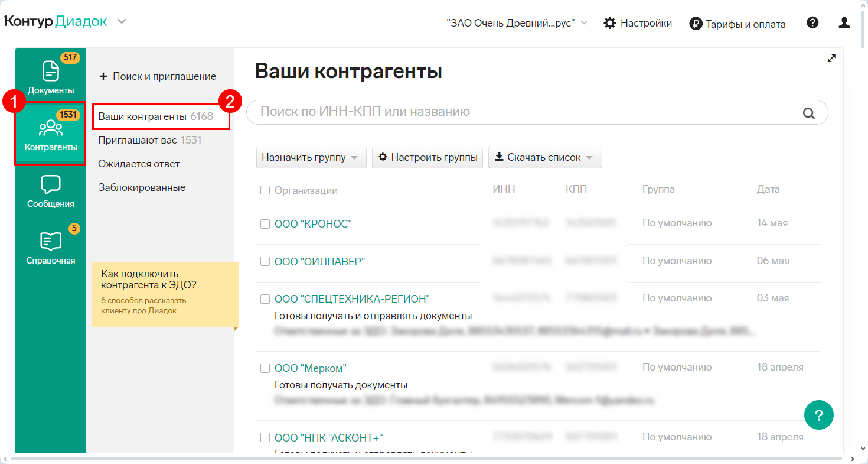Open the ООО "Мерком" link
This screenshot has height=464, width=868.
pos(310,368)
